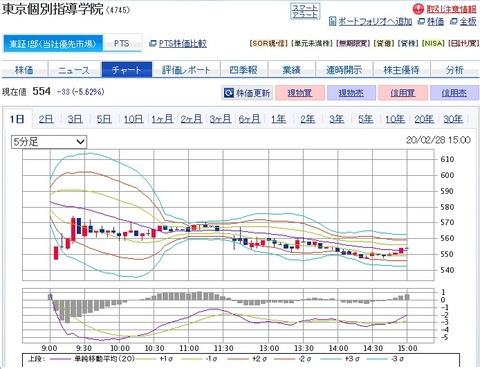Image resolution: width=480 pixels, height=369 pixels.
Task: Open the 評価レポート tab
Action: pyautogui.click(x=186, y=70)
